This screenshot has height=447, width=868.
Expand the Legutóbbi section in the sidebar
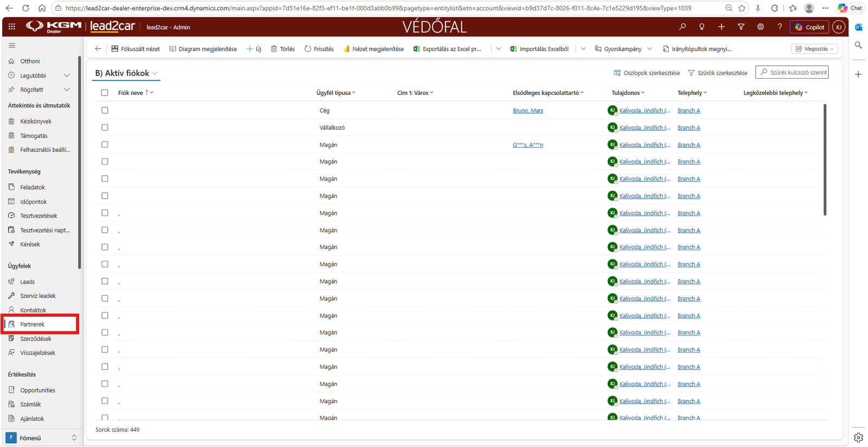point(67,75)
